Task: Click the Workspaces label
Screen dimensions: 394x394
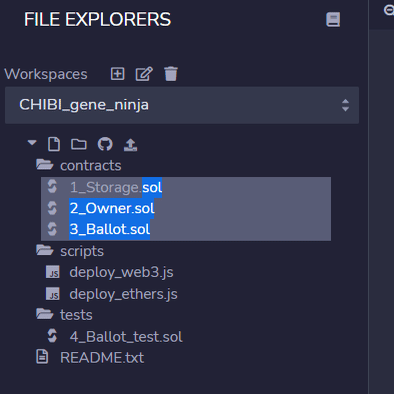Action: click(46, 74)
